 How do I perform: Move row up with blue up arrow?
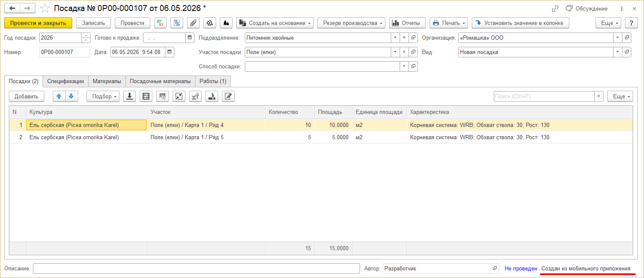click(59, 96)
